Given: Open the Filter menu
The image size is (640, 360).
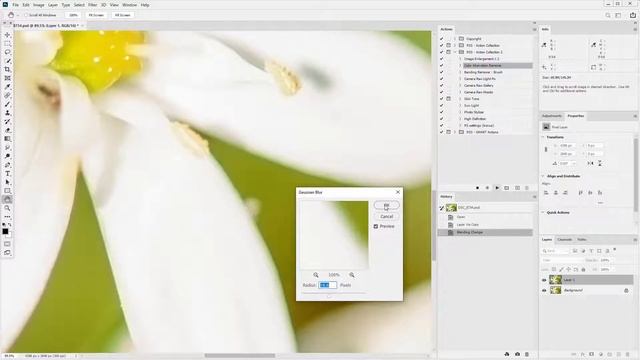Looking at the screenshot, I should (x=93, y=5).
